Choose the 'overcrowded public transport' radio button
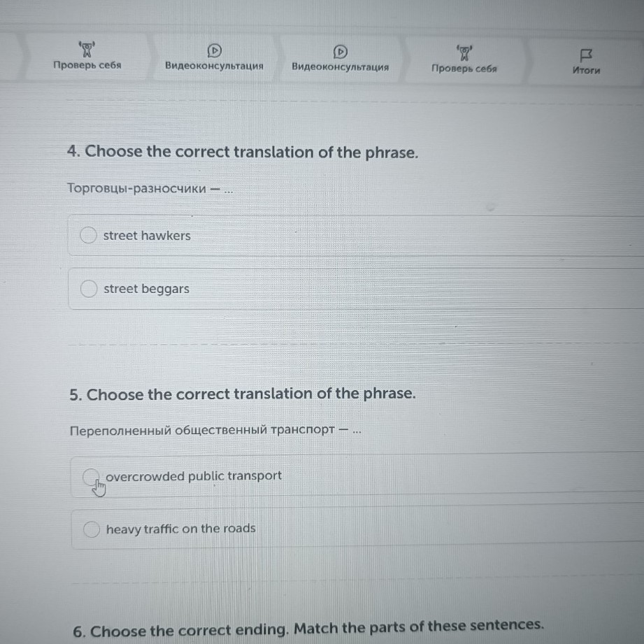This screenshot has width=644, height=644. pyautogui.click(x=91, y=477)
